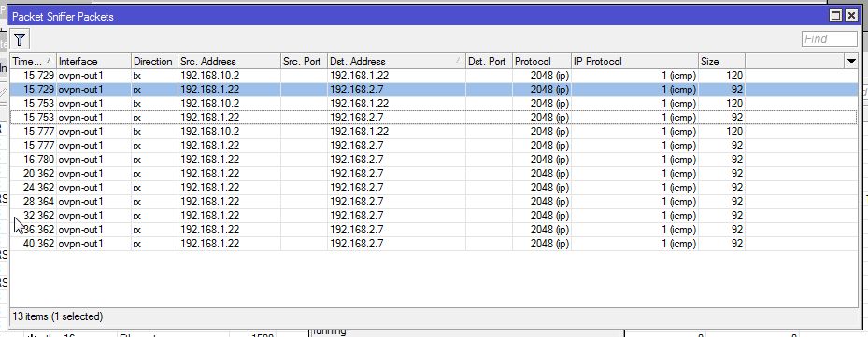
Task: Select packet row at time 36.362
Action: [434, 230]
